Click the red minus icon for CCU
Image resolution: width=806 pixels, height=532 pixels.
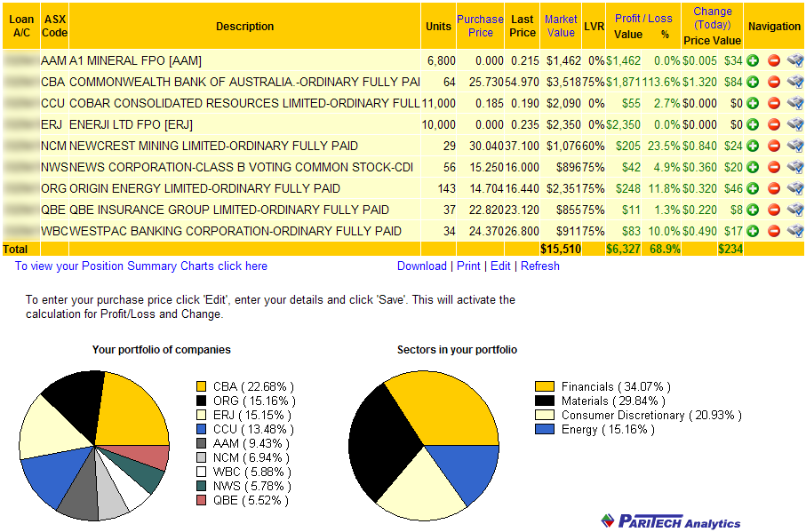click(774, 103)
